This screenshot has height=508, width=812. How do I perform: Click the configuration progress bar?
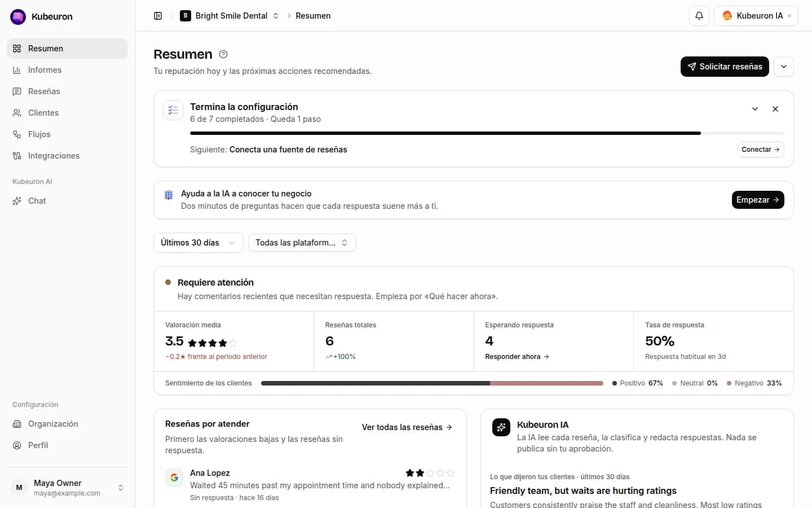pos(487,133)
